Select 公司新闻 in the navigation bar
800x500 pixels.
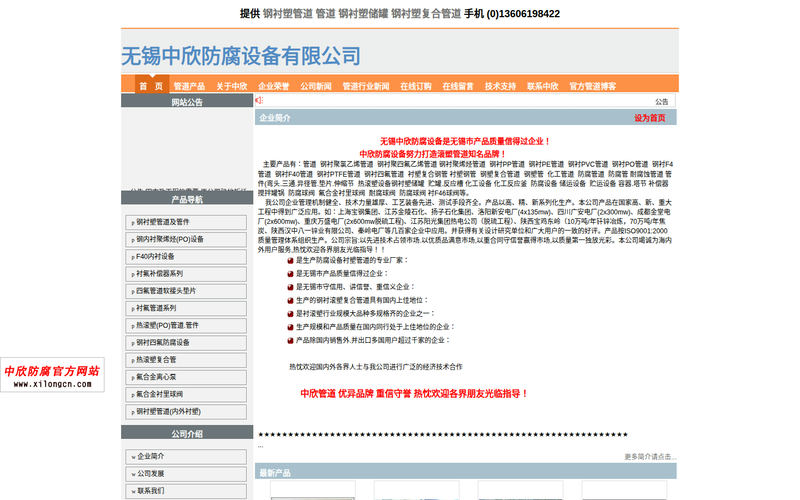pyautogui.click(x=316, y=86)
